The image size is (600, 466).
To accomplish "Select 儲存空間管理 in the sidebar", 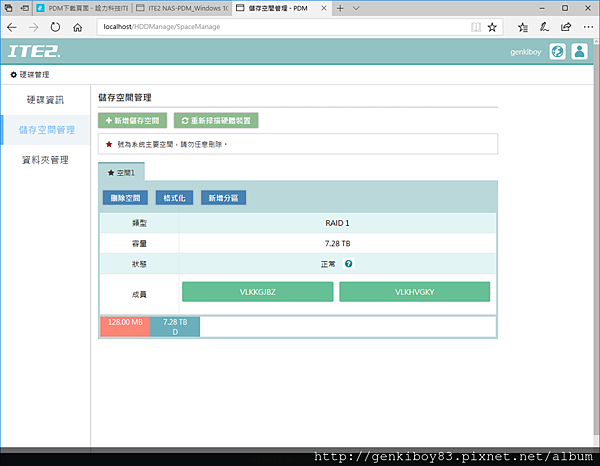I will pos(46,130).
